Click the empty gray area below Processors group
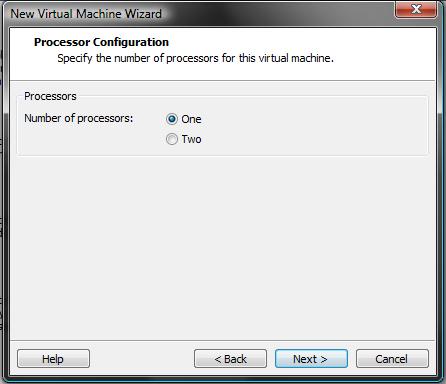The height and width of the screenshot is (384, 446). [223, 247]
